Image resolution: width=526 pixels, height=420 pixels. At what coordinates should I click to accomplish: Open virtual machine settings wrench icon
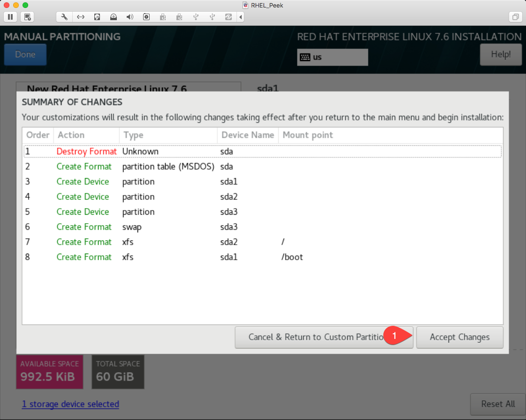click(64, 17)
